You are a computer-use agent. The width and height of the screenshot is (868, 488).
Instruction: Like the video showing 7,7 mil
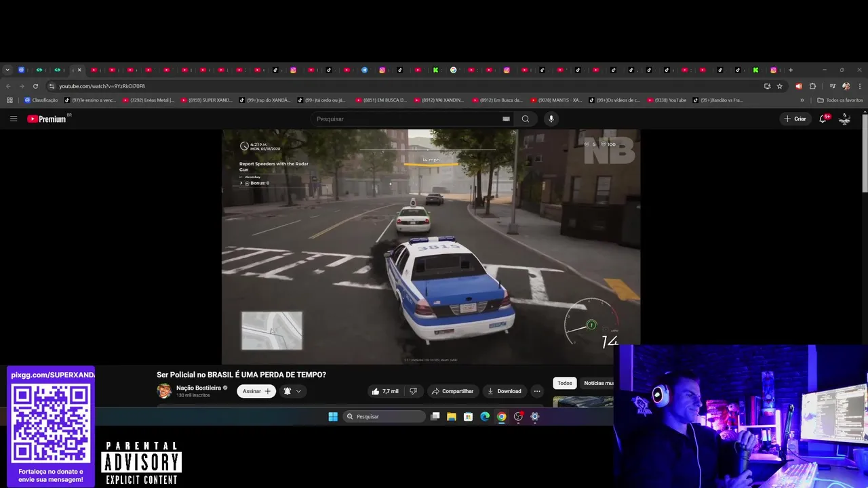point(384,391)
